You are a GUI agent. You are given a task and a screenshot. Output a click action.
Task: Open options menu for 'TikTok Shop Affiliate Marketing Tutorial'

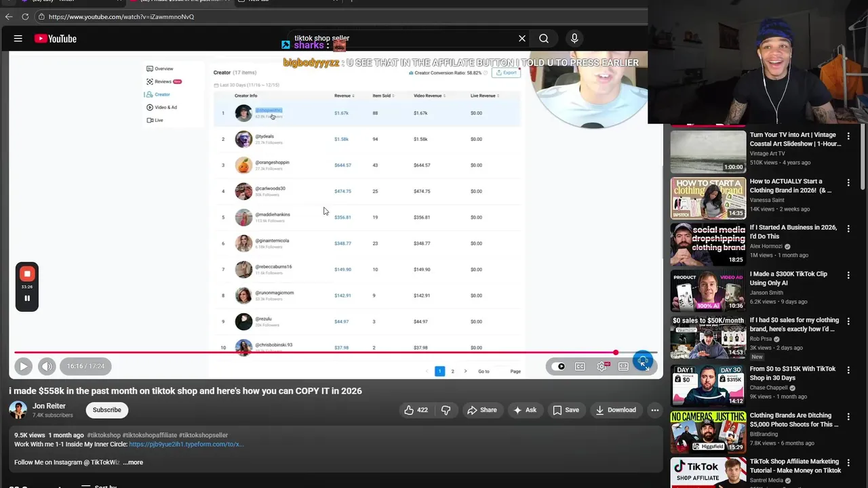click(x=848, y=463)
